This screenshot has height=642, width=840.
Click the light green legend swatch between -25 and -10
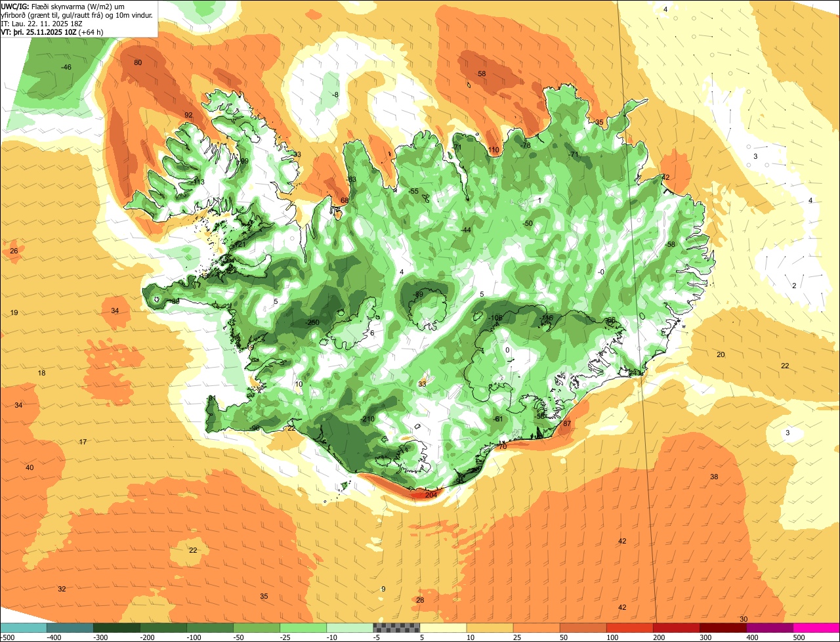pyautogui.click(x=303, y=628)
